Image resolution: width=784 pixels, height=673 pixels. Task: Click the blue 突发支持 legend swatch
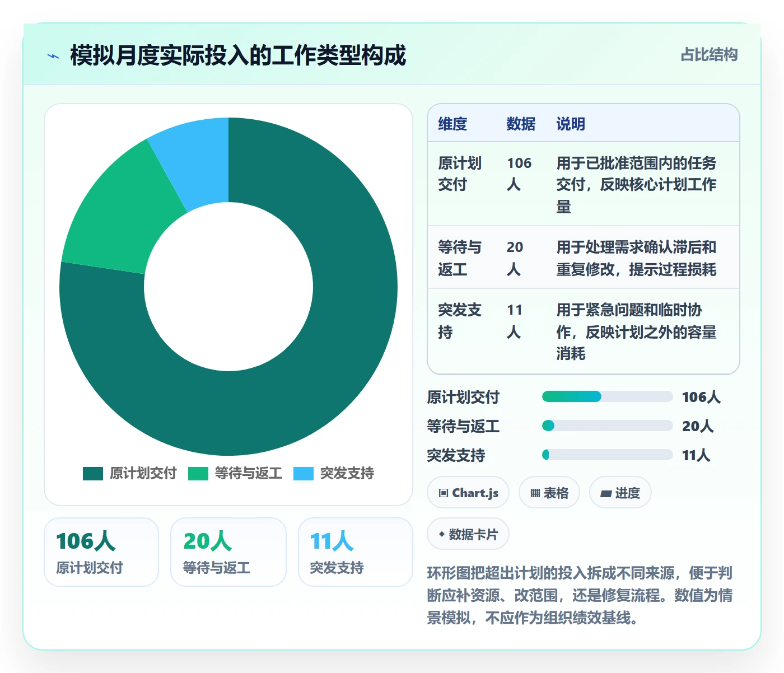[x=304, y=474]
